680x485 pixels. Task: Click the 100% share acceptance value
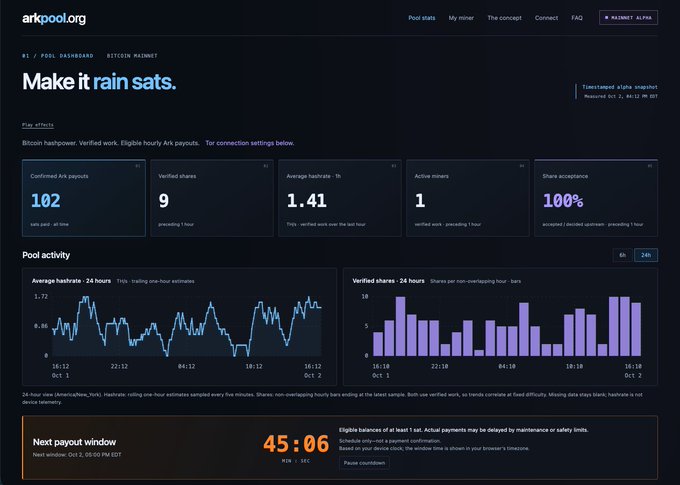[x=563, y=200]
